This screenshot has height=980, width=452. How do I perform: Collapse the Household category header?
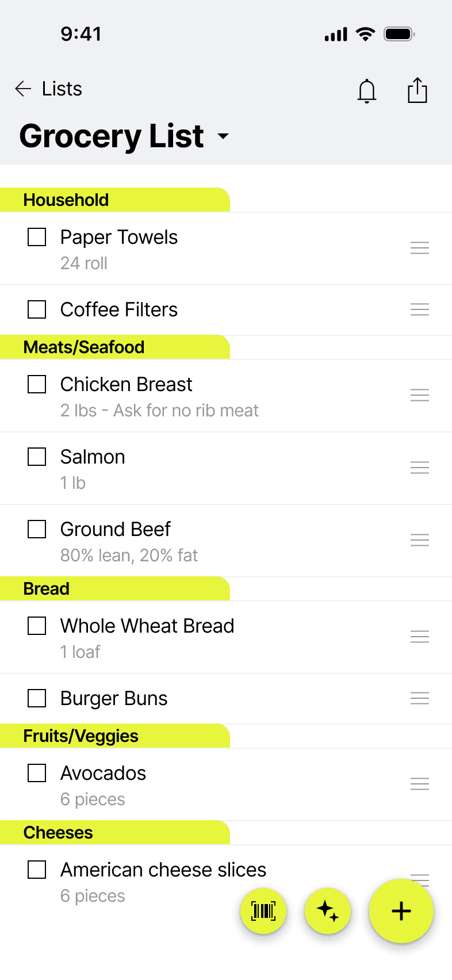point(115,200)
